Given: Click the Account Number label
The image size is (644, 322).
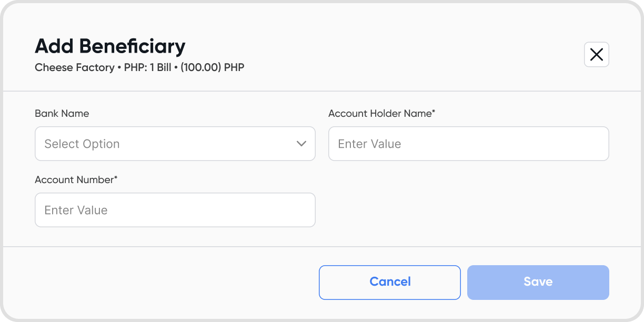Looking at the screenshot, I should click(x=74, y=179).
